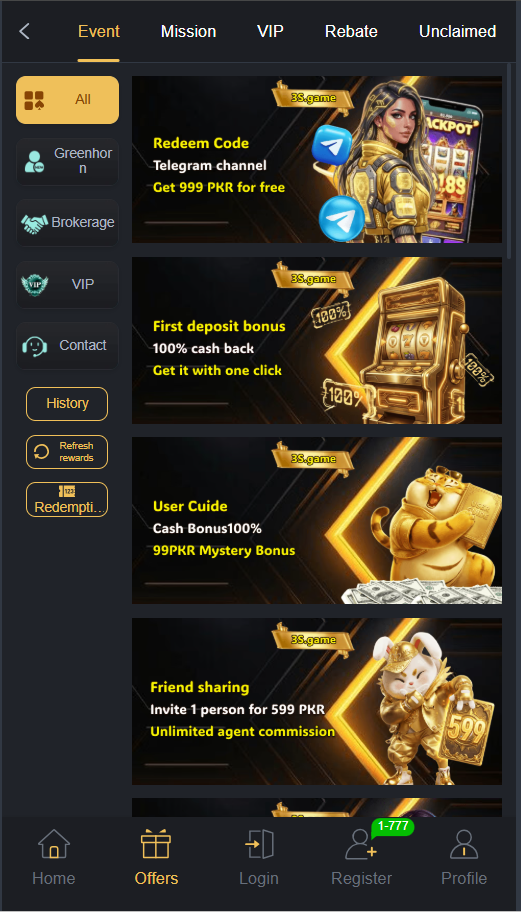521x912 pixels.
Task: Open the Contact headset category
Action: 67,345
